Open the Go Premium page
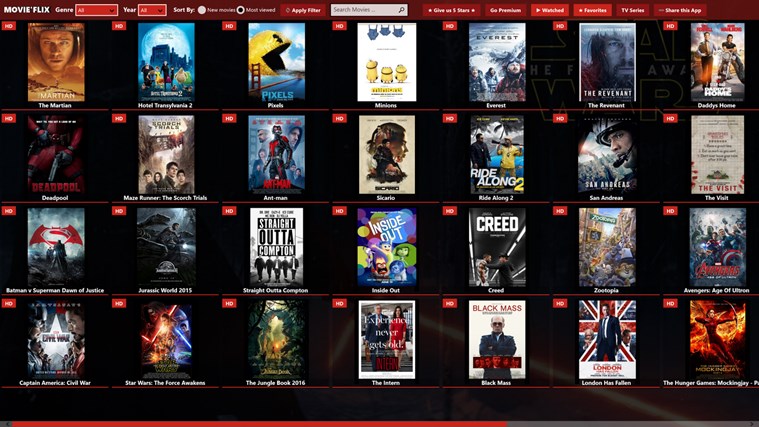Image resolution: width=759 pixels, height=427 pixels. (x=505, y=10)
